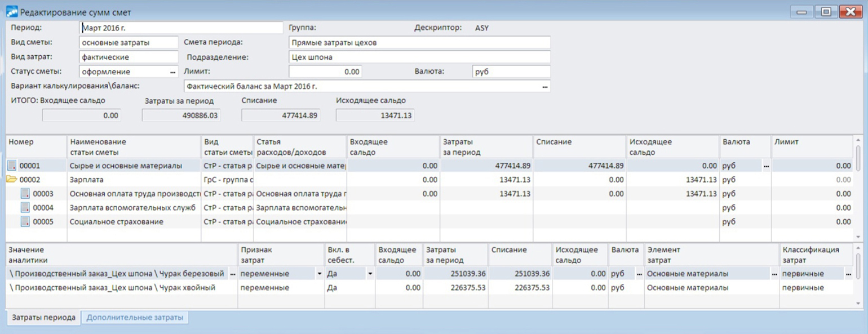
Task: Click document icon for row 00005
Action: [x=25, y=222]
